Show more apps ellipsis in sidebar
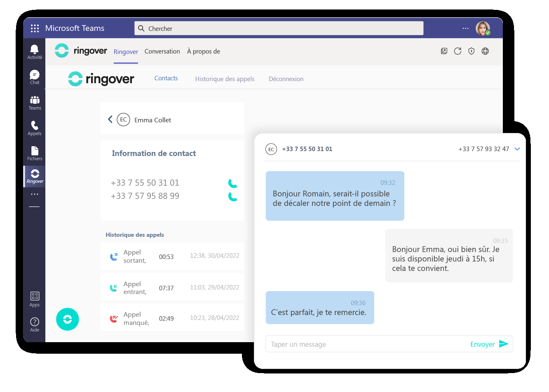549x392 pixels. tap(35, 194)
